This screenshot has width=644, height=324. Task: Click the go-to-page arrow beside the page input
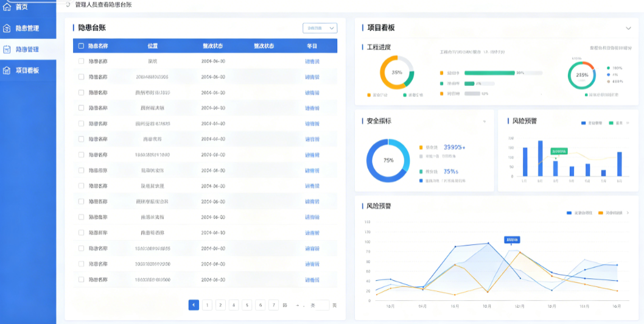pyautogui.click(x=298, y=305)
